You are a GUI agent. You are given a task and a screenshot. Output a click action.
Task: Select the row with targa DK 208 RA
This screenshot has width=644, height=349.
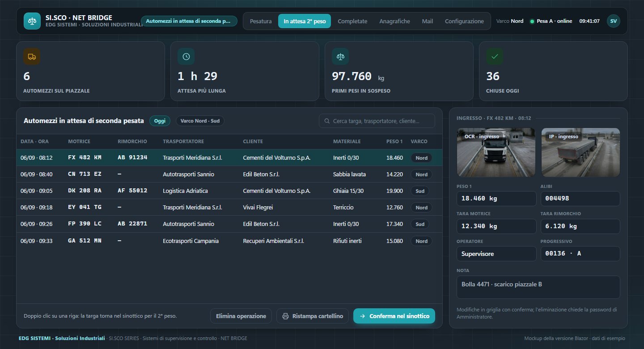click(229, 191)
